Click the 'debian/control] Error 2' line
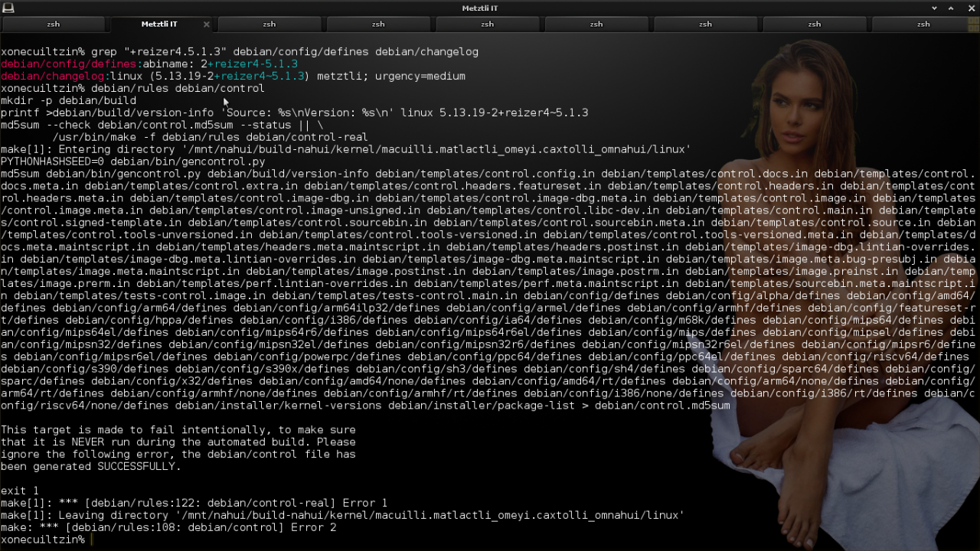The width and height of the screenshot is (980, 551). (168, 528)
